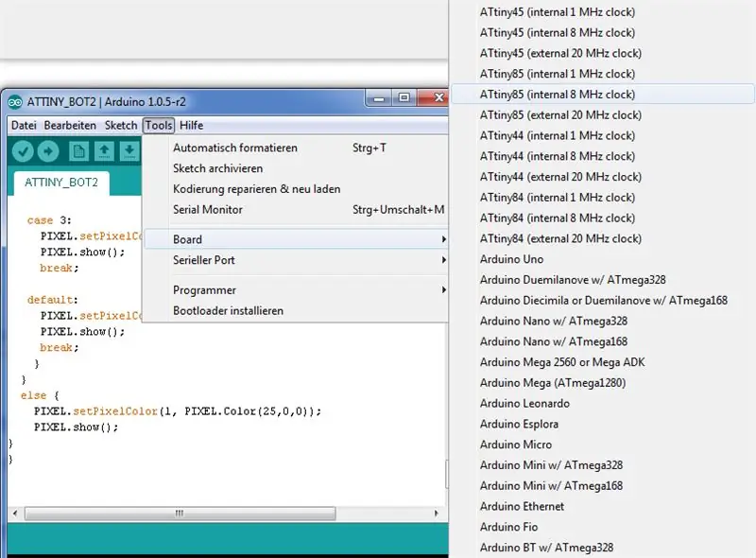Screen dimensions: 756x558
Task: Click the 'case 3:' code line
Action: pyautogui.click(x=49, y=220)
